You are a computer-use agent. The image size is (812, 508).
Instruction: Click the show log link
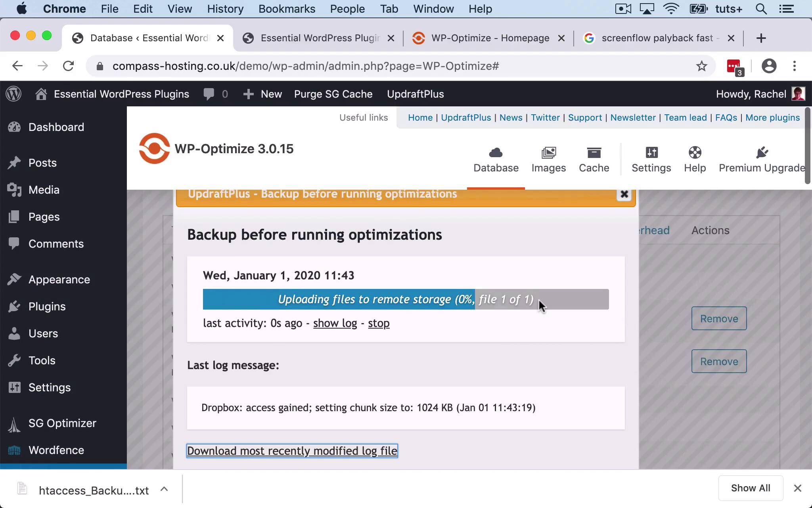tap(335, 323)
